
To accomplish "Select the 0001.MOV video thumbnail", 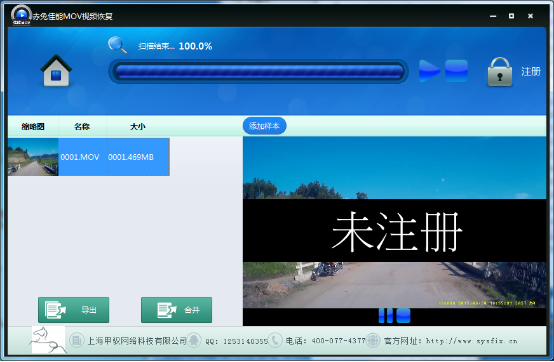I will click(x=33, y=157).
